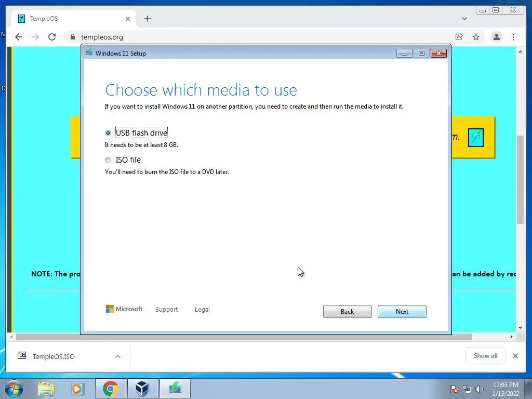Expand the tab search dropdown arrow
Image resolution: width=532 pixels, height=399 pixels.
click(464, 19)
